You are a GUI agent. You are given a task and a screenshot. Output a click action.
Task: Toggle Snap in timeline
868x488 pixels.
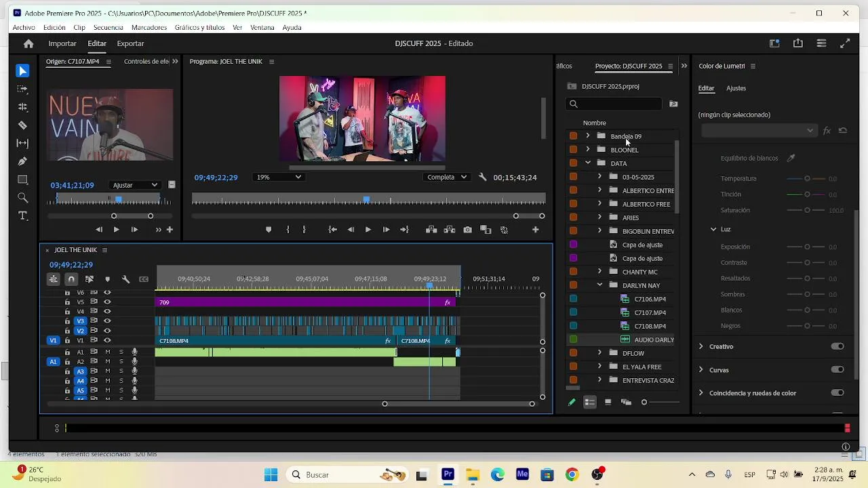click(x=71, y=279)
